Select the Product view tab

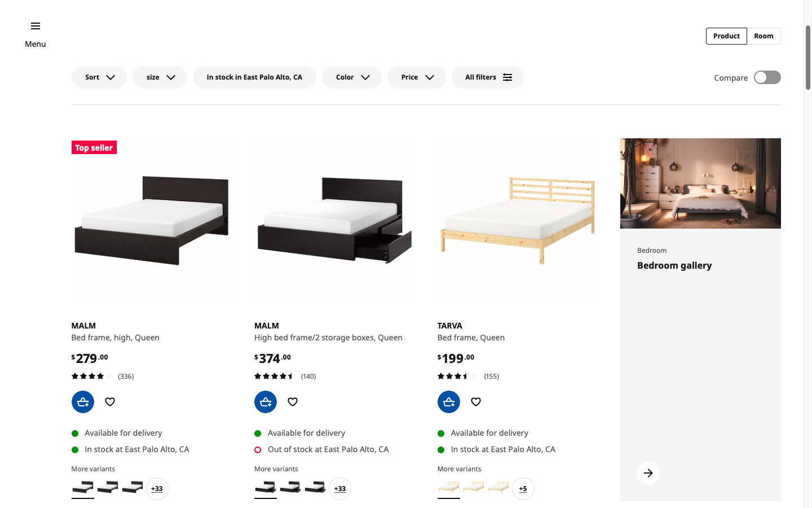(x=726, y=36)
